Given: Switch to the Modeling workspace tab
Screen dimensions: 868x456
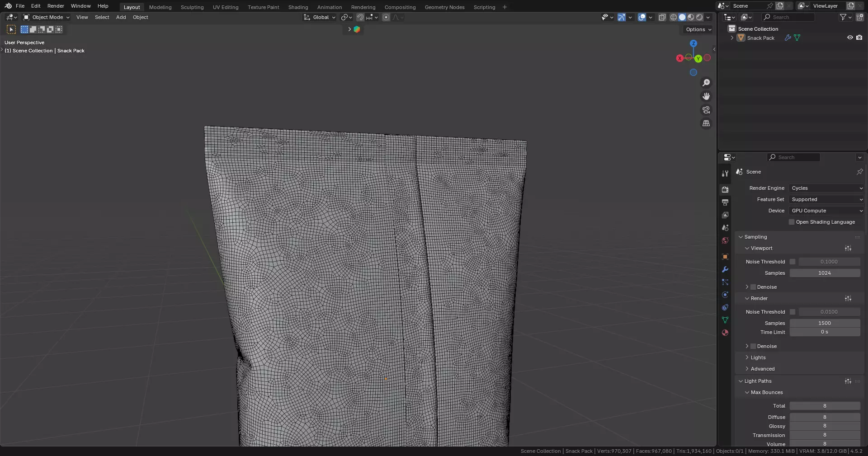Looking at the screenshot, I should pos(160,7).
